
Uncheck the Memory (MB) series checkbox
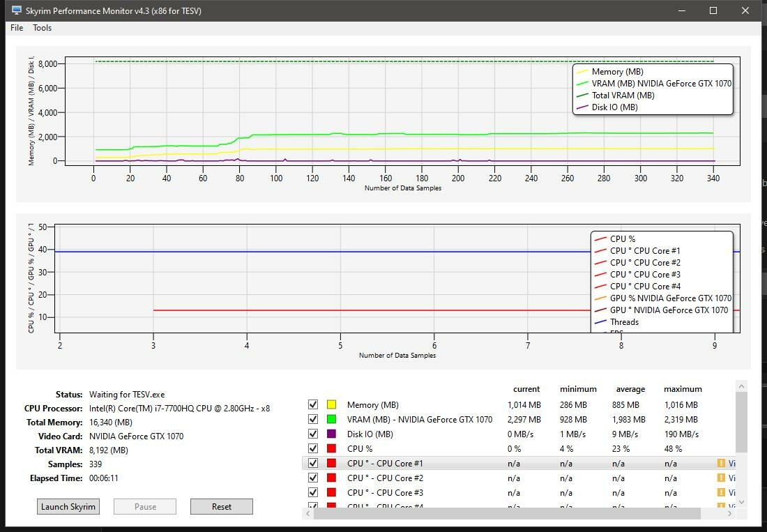313,404
